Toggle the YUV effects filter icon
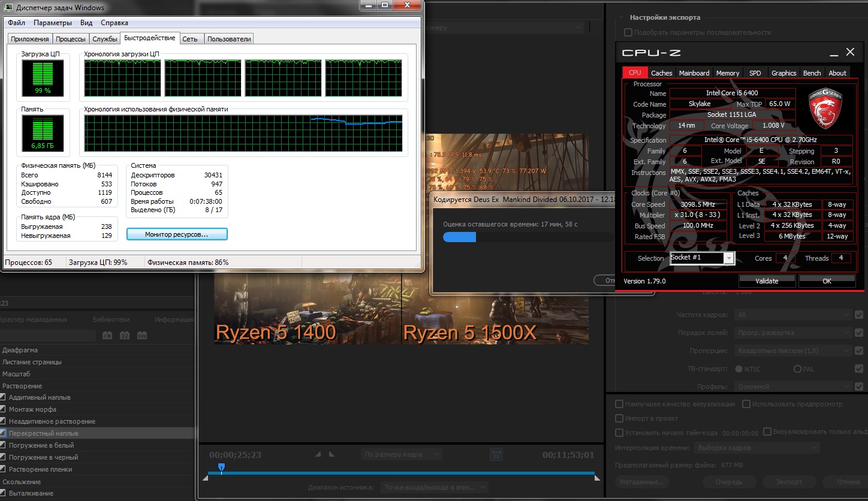The height and width of the screenshot is (501, 868). pos(143,336)
